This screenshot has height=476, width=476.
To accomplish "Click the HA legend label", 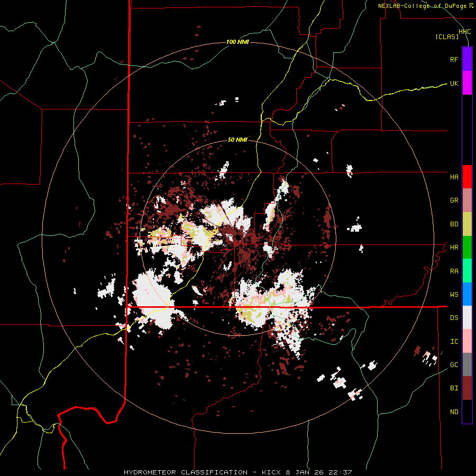I will tap(454, 177).
